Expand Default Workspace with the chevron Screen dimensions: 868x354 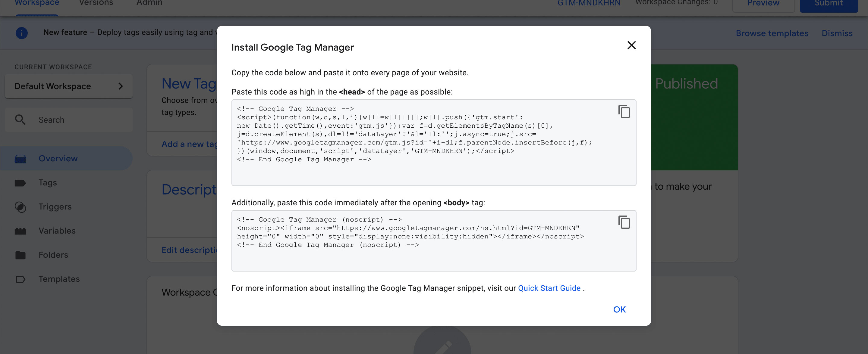(x=121, y=86)
